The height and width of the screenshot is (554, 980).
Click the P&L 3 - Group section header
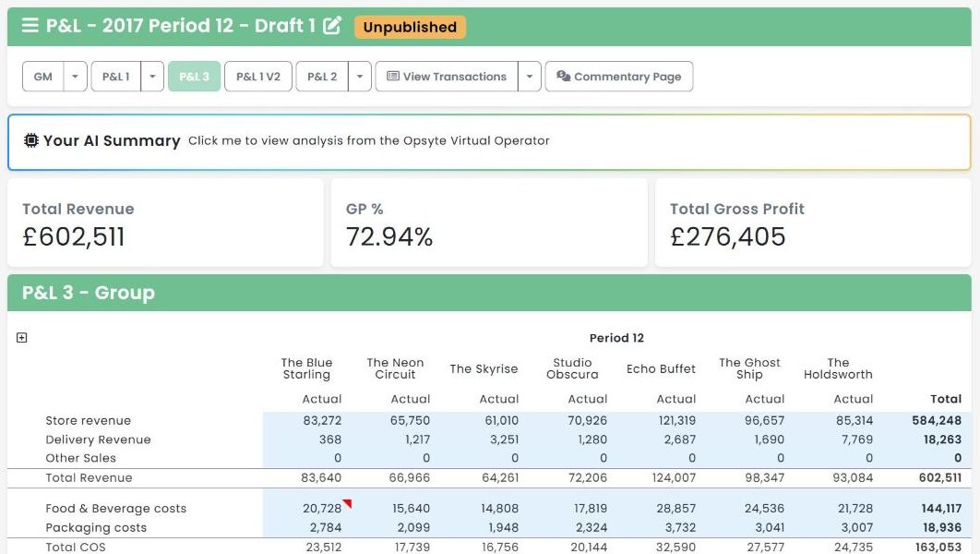[489, 293]
